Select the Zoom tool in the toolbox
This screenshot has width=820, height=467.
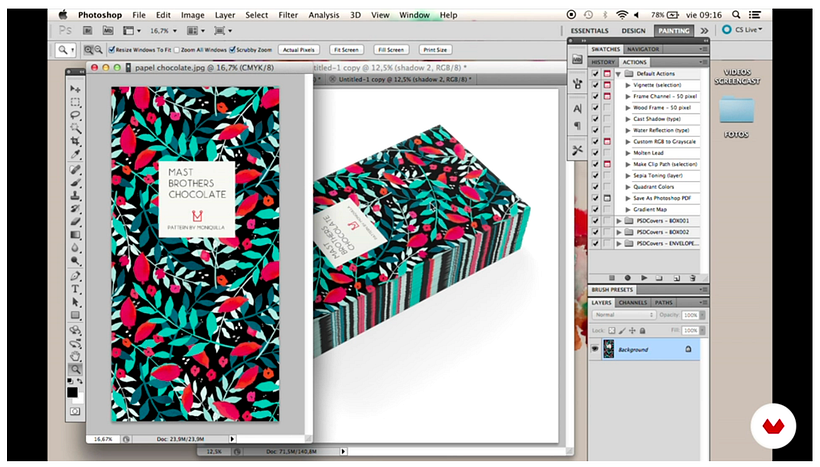tap(75, 370)
